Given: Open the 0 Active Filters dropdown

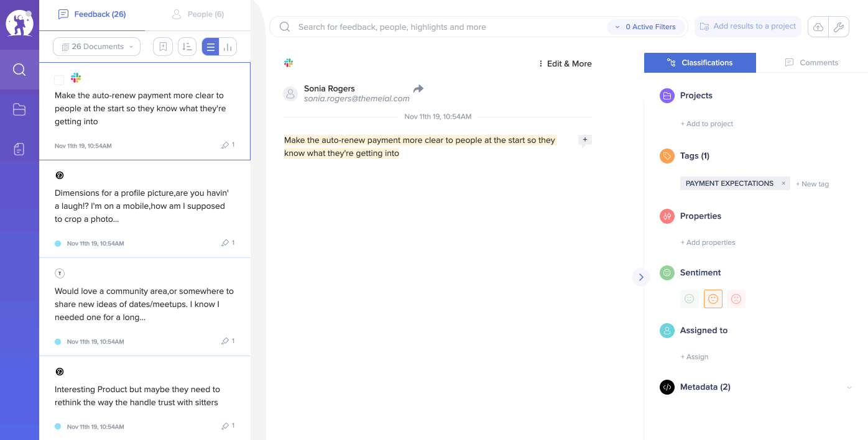Looking at the screenshot, I should (646, 27).
